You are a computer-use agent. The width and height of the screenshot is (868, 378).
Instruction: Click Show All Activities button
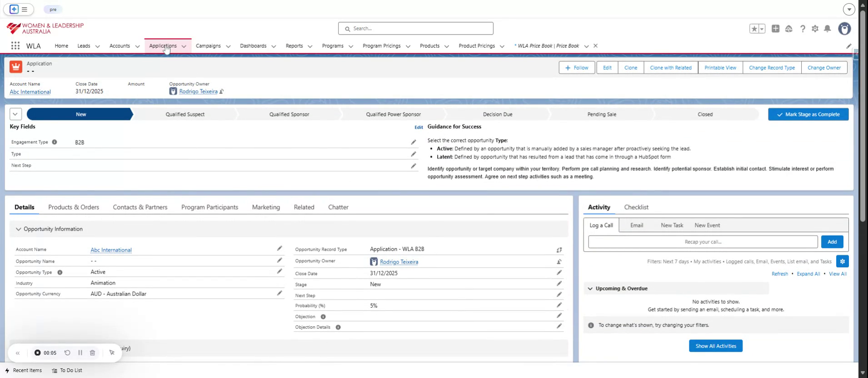pos(716,346)
